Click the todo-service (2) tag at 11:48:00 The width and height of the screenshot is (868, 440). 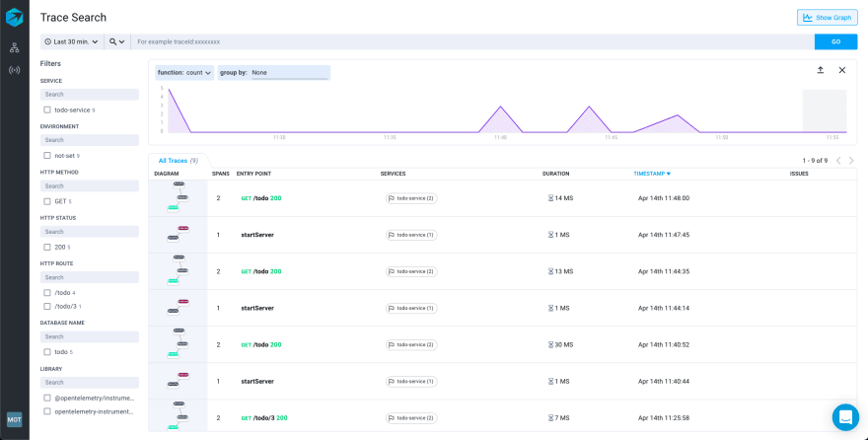tap(411, 198)
